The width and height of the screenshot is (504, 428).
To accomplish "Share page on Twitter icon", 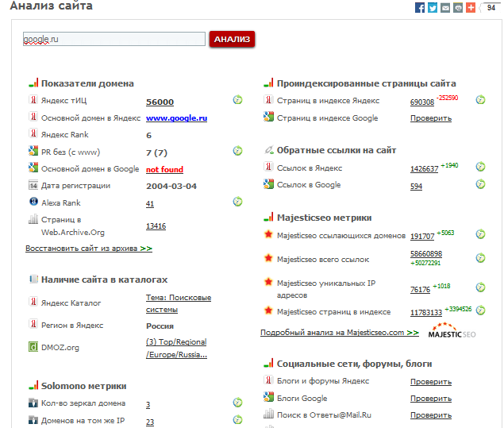I will coord(433,7).
